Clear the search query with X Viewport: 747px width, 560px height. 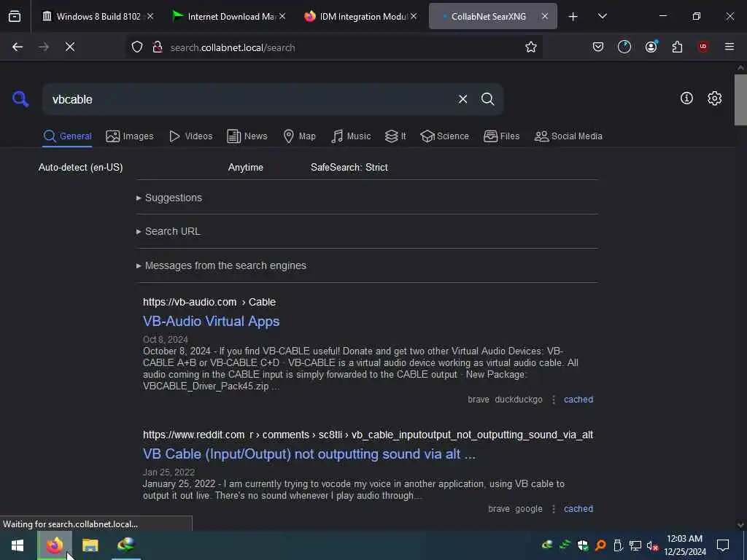point(462,99)
